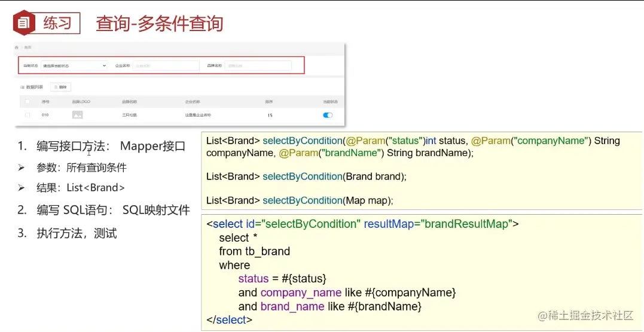
Task: Click the 数据列表 list icon
Action: (x=22, y=87)
